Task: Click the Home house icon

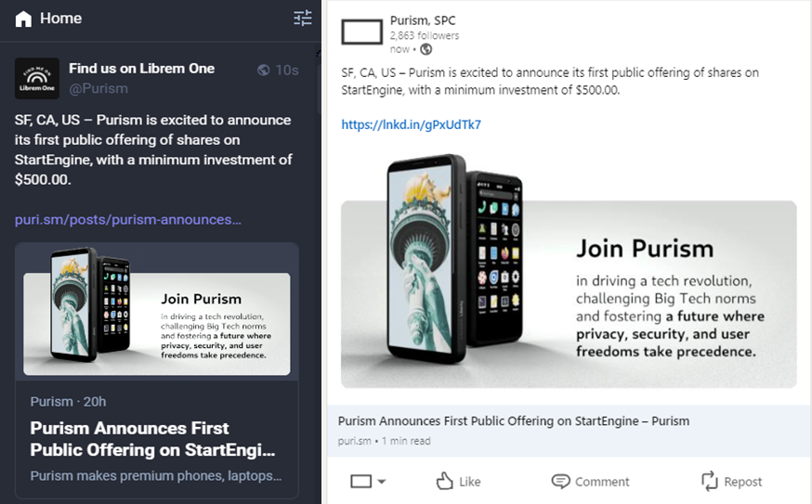Action: point(23,19)
